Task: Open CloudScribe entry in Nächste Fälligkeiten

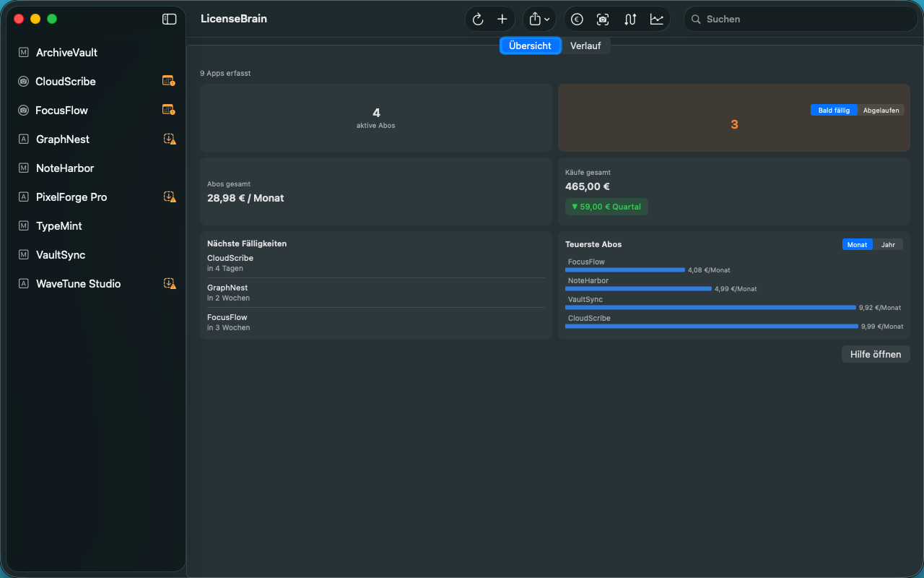Action: [x=376, y=263]
